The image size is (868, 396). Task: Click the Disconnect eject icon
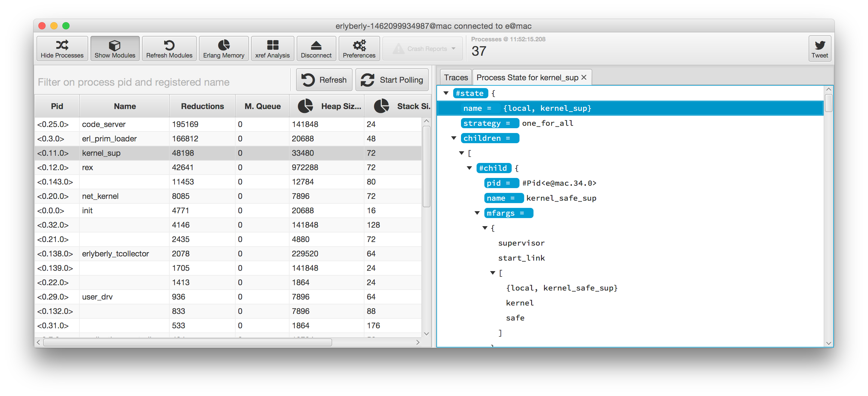[316, 45]
